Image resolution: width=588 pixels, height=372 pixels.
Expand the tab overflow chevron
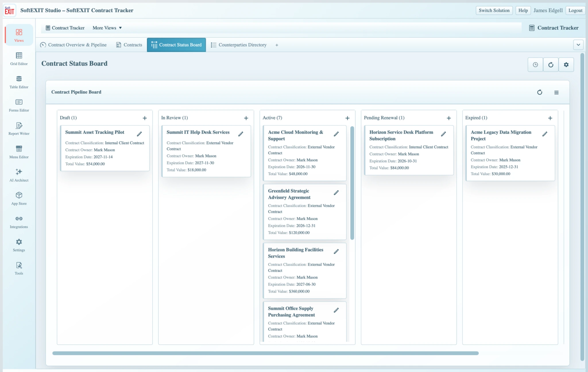tap(578, 45)
